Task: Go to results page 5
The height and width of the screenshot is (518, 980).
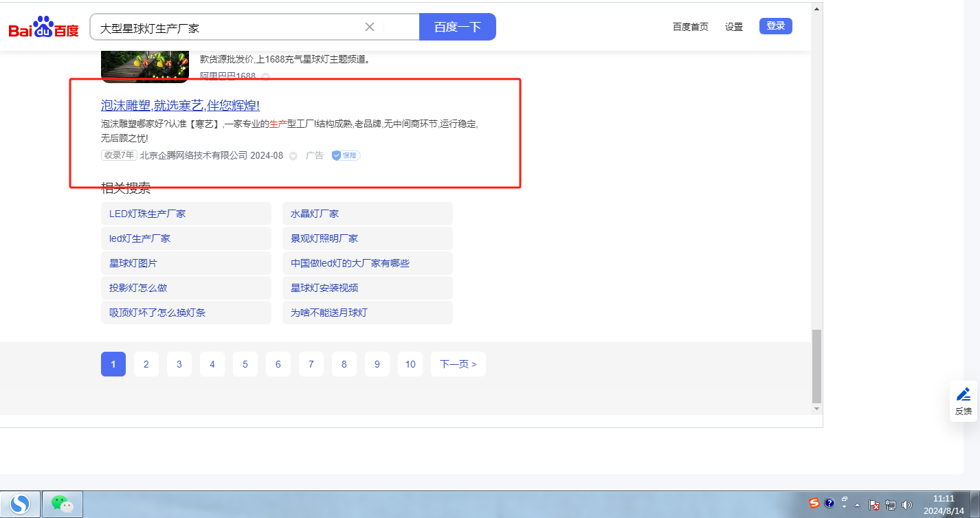Action: tap(245, 364)
